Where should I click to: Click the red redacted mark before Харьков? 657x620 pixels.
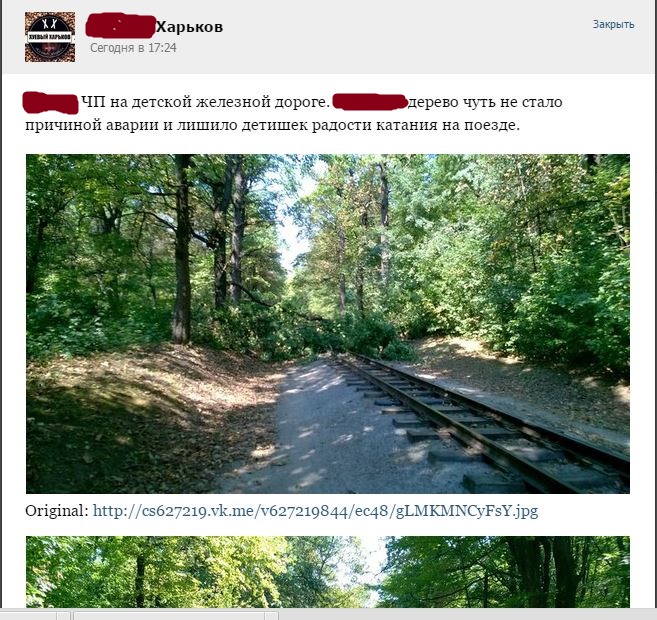(x=121, y=26)
